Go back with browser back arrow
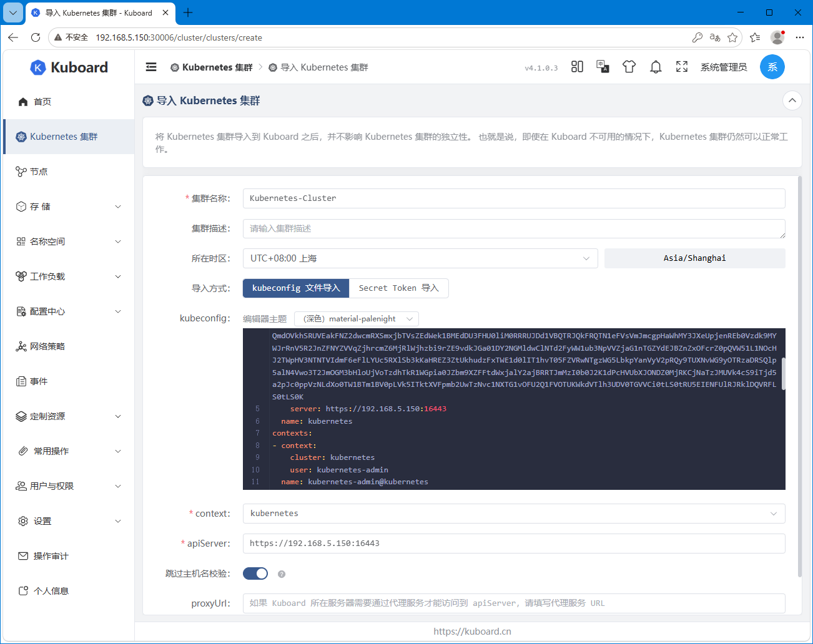 (x=13, y=37)
